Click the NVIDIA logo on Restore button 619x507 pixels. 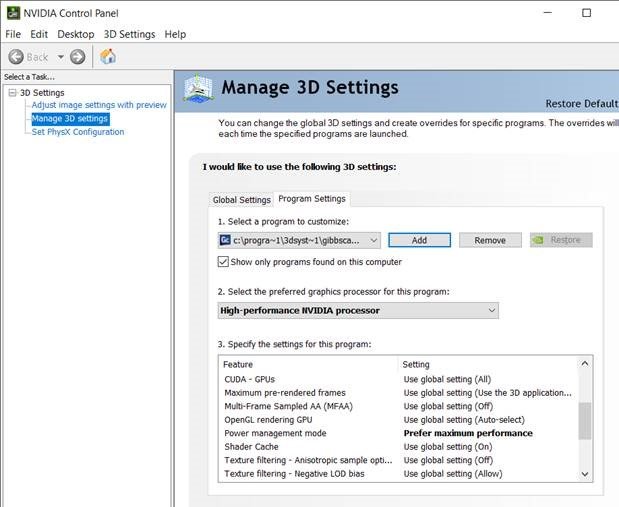click(x=537, y=240)
